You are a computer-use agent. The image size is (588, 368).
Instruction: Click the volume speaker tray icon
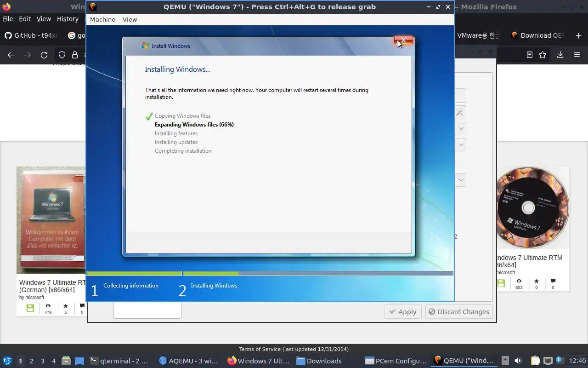(518, 361)
